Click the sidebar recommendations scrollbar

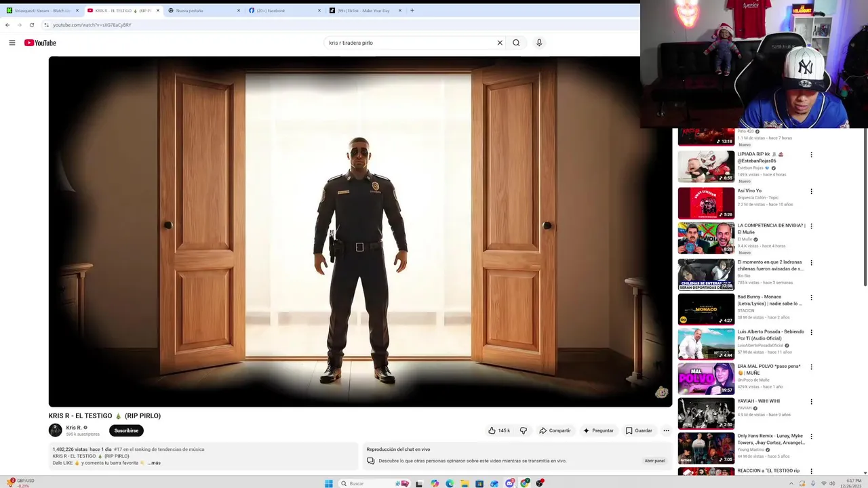[x=864, y=207]
